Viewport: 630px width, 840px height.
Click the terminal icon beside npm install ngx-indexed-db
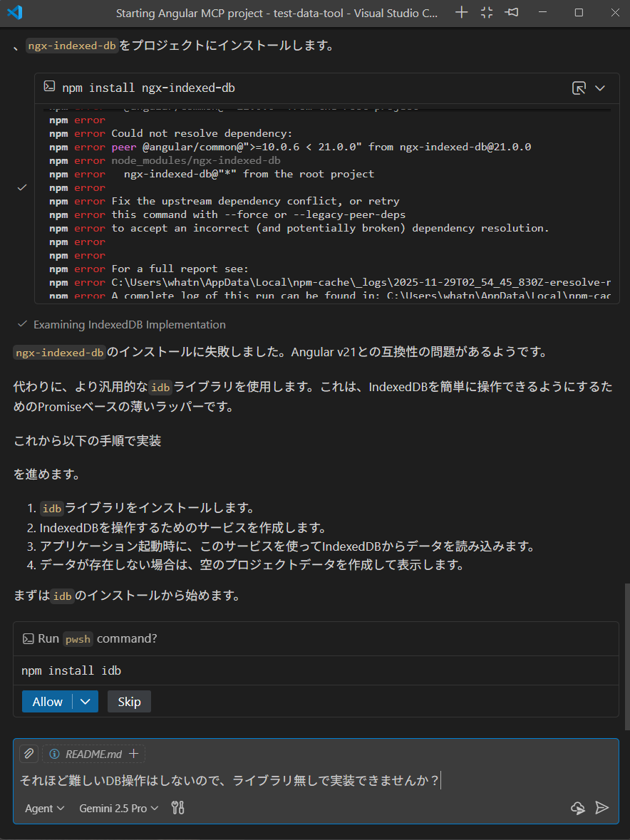coord(48,86)
